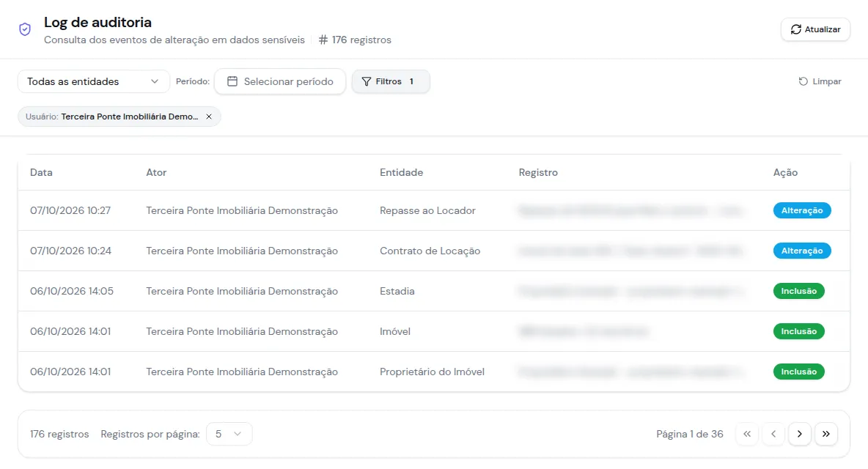
Task: Click the Estadia entity cell
Action: click(x=397, y=292)
